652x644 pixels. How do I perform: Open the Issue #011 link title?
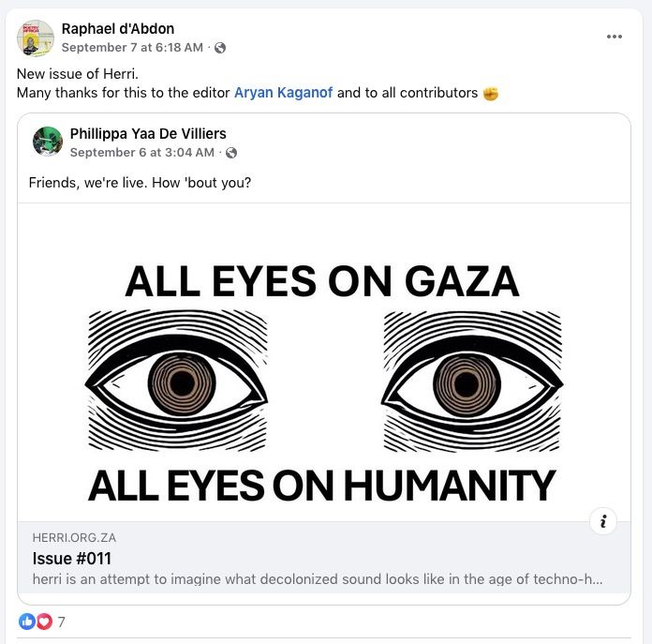tap(72, 559)
